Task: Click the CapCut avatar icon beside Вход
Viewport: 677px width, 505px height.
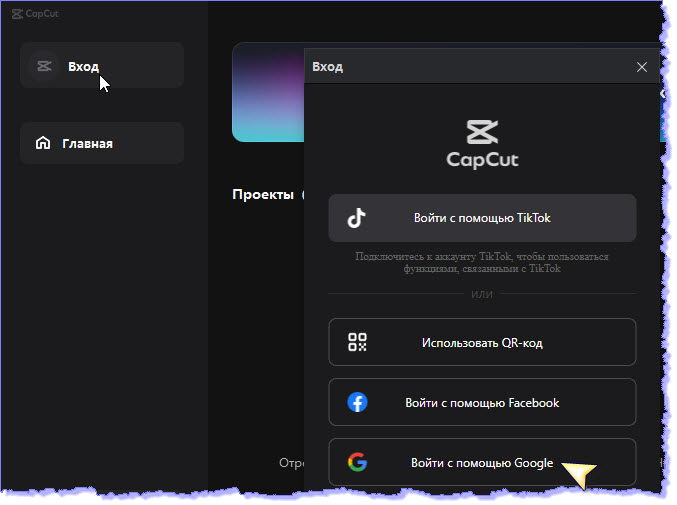Action: (x=44, y=66)
